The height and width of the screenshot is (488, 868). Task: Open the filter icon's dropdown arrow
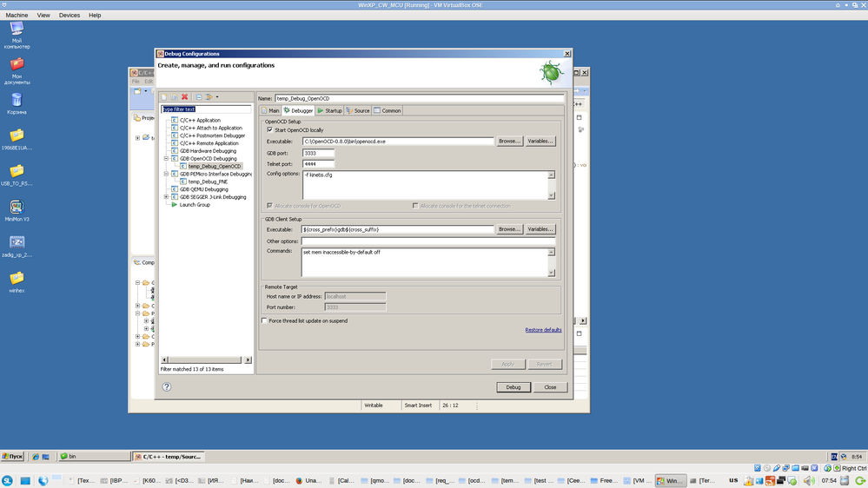[217, 97]
